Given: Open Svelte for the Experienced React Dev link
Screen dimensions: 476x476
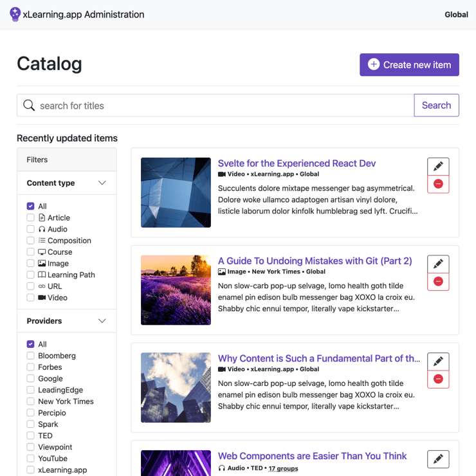Looking at the screenshot, I should click(x=297, y=163).
